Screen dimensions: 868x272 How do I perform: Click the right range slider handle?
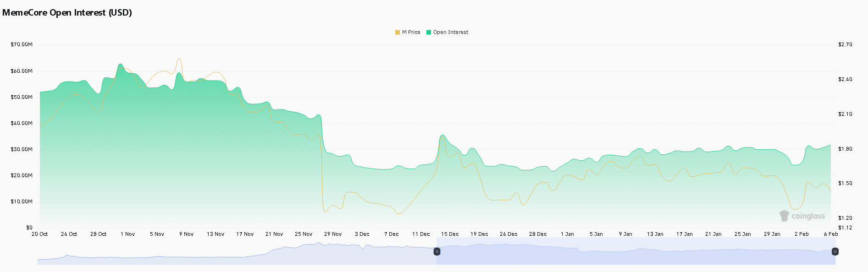[x=835, y=251]
